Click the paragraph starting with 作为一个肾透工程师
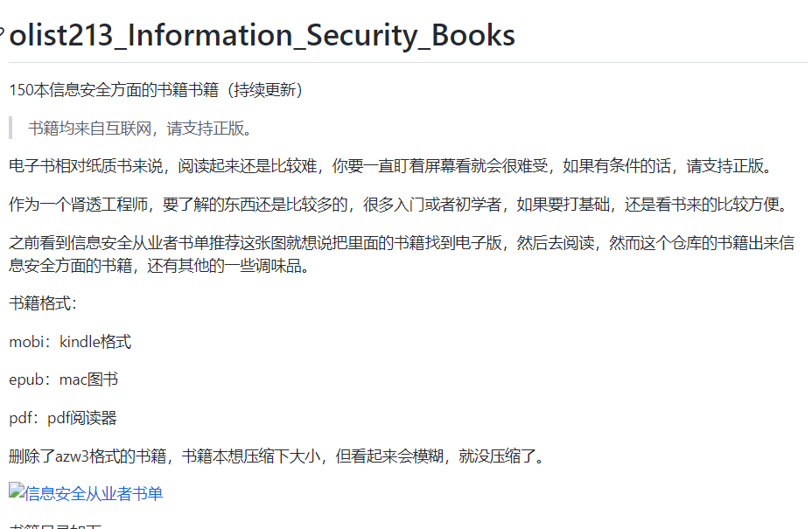The image size is (812, 529). coord(400,205)
